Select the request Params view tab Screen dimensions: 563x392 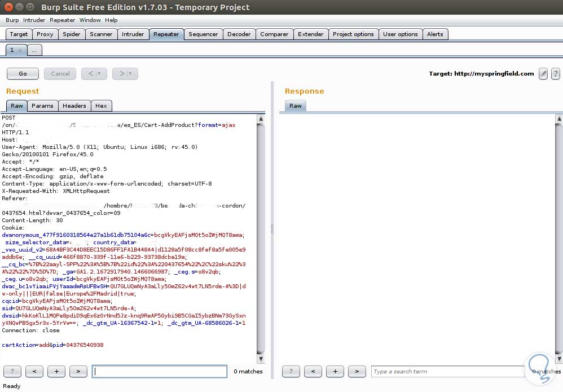click(x=42, y=105)
